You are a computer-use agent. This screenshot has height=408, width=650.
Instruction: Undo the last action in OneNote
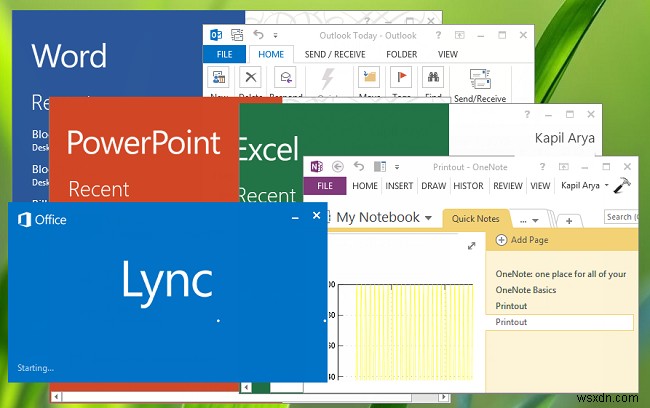[x=359, y=166]
